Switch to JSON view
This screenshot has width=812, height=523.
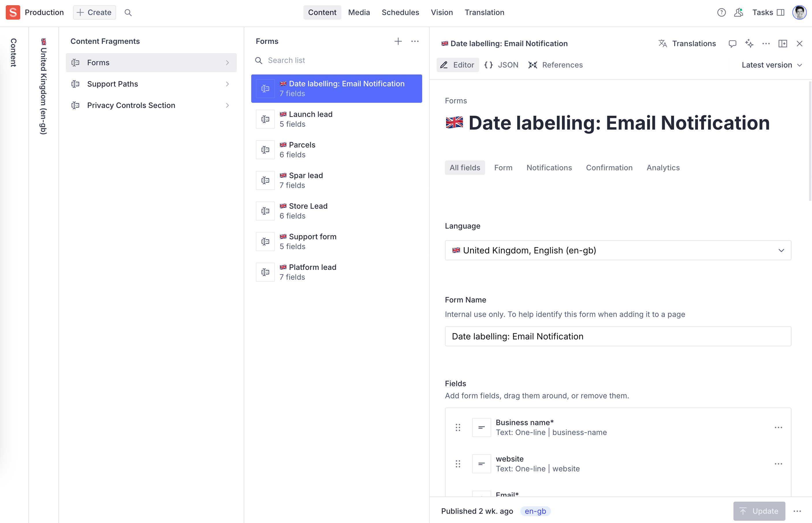[502, 65]
